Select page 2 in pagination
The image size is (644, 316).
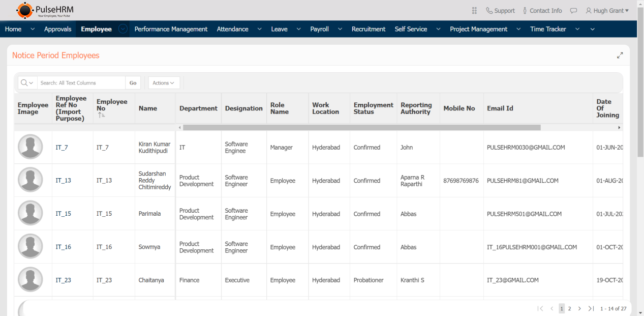pos(569,309)
